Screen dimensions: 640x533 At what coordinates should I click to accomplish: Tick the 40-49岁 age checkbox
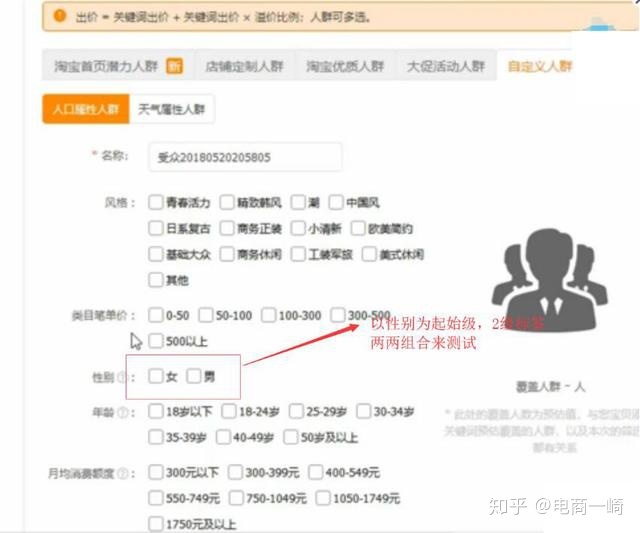pos(223,437)
